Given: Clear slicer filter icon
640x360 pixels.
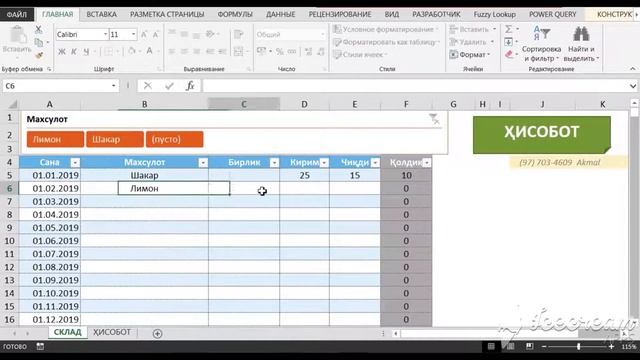Looking at the screenshot, I should 434,119.
